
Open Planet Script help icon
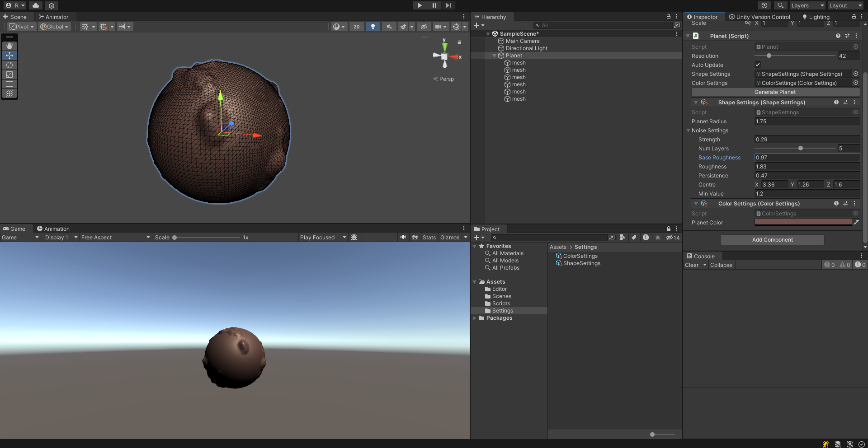[x=838, y=36]
